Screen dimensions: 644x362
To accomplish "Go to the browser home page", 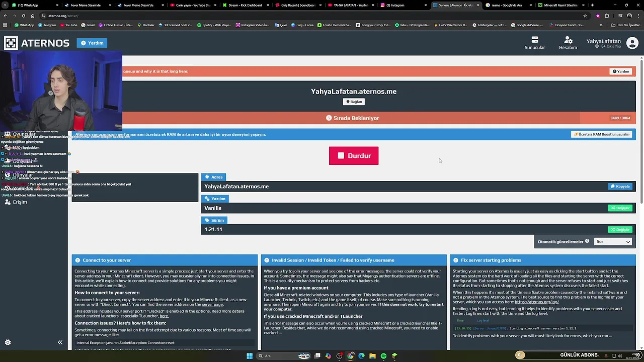I will [33, 16].
